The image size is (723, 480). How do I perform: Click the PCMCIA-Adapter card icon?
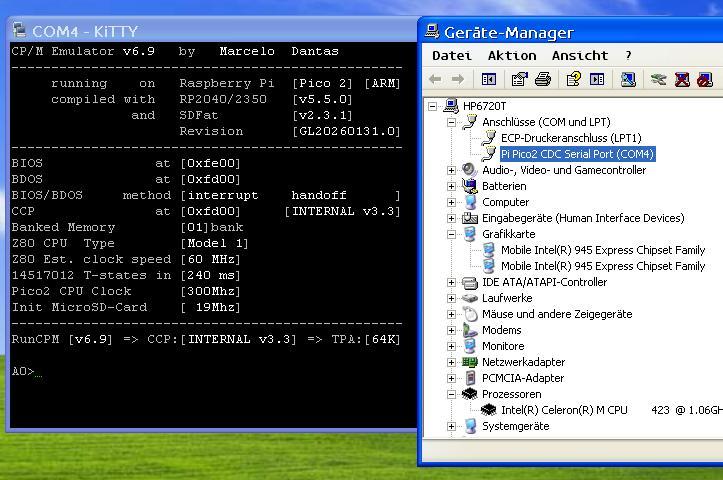pyautogui.click(x=470, y=378)
